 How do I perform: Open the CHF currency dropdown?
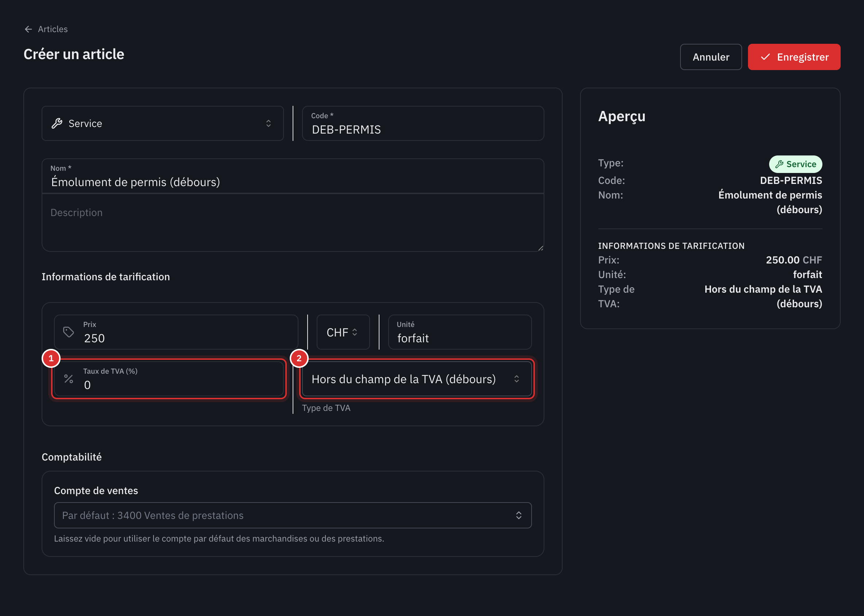point(343,332)
